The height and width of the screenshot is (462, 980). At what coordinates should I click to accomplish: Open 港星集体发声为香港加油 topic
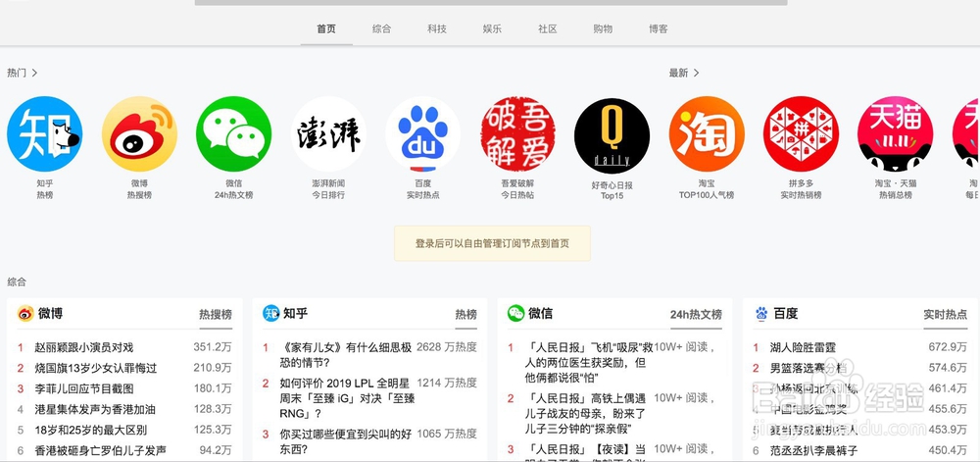[95, 409]
